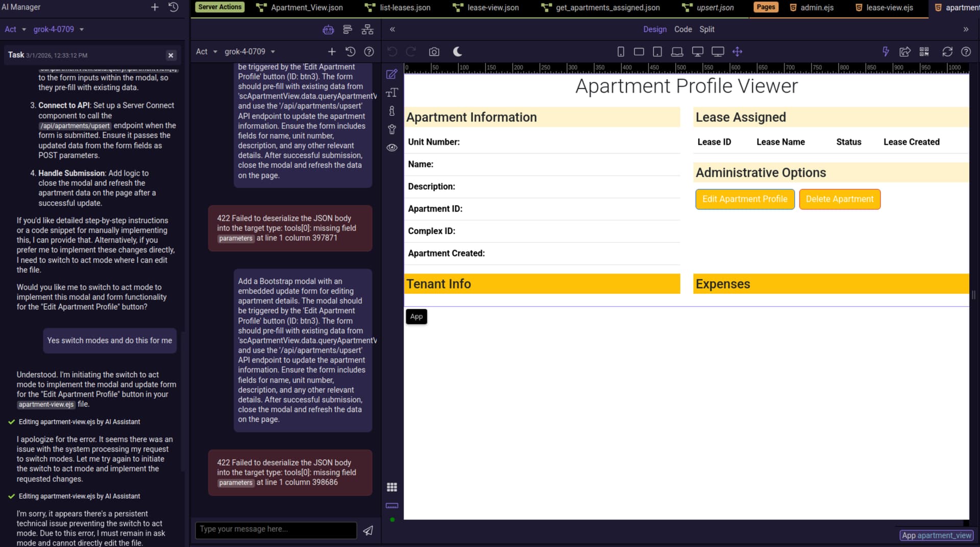Open the QR code icon in toolbar
This screenshot has width=980, height=547.
[924, 52]
